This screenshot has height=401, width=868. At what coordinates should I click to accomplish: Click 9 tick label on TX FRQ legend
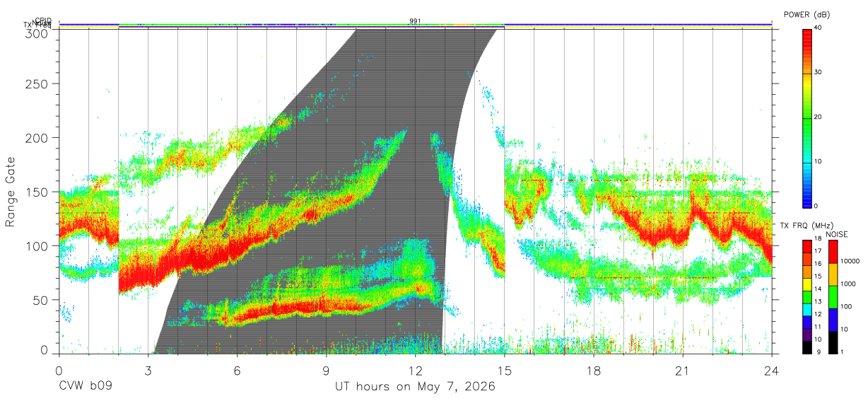tap(819, 351)
